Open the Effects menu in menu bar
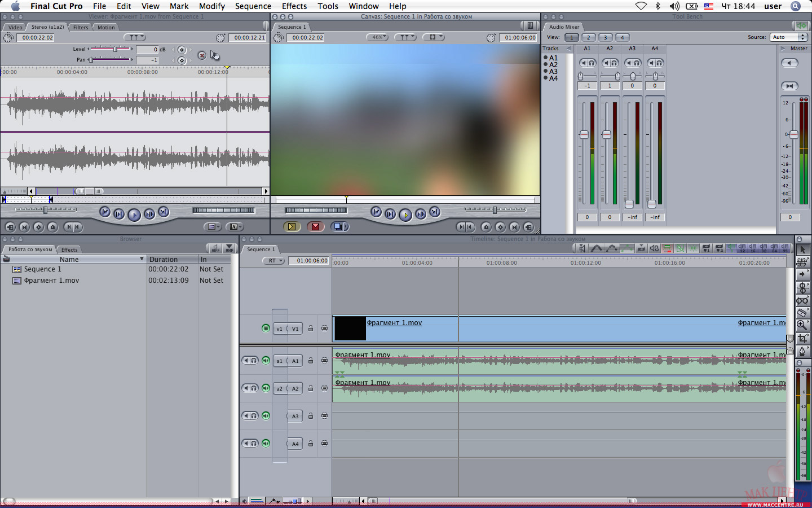812x508 pixels. pyautogui.click(x=294, y=6)
